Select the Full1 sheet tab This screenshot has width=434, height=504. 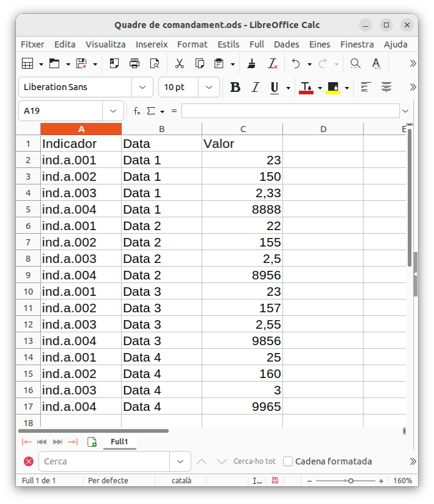click(x=119, y=442)
